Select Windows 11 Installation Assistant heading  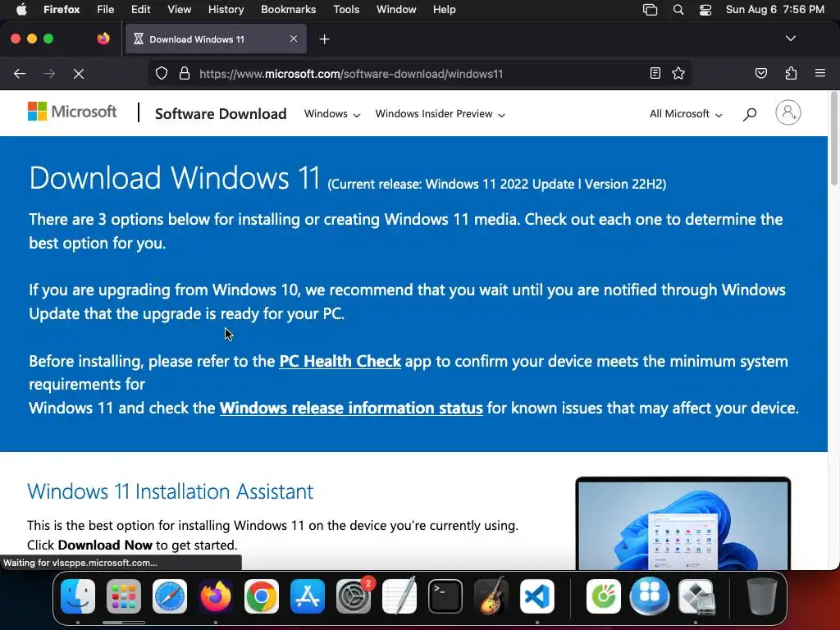point(171,491)
